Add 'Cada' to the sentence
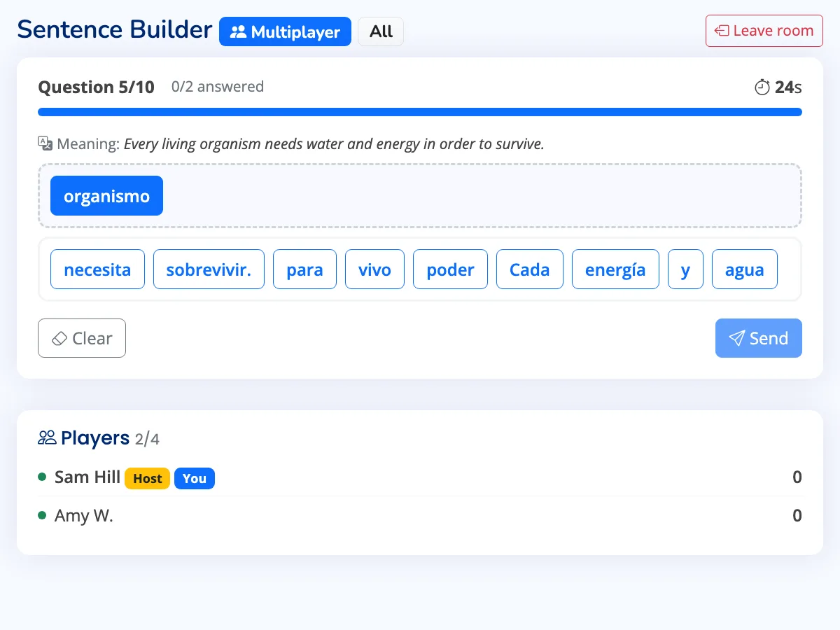840x630 pixels. [x=530, y=269]
